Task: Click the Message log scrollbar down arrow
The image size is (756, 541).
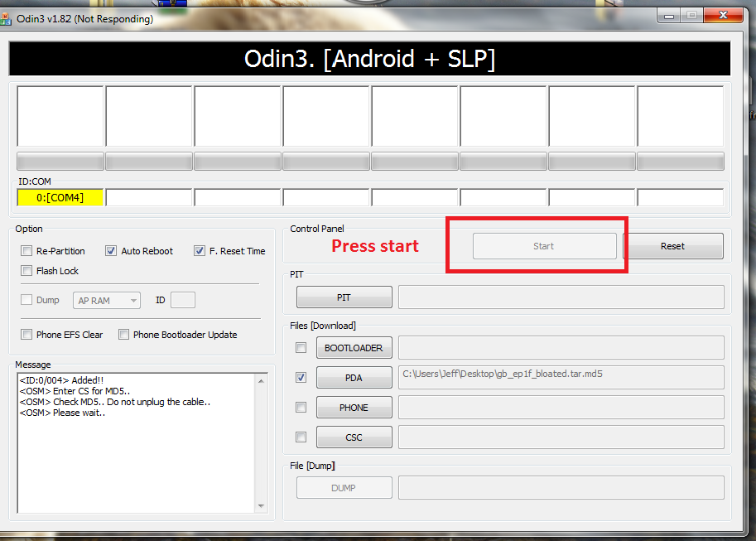Action: pos(261,505)
